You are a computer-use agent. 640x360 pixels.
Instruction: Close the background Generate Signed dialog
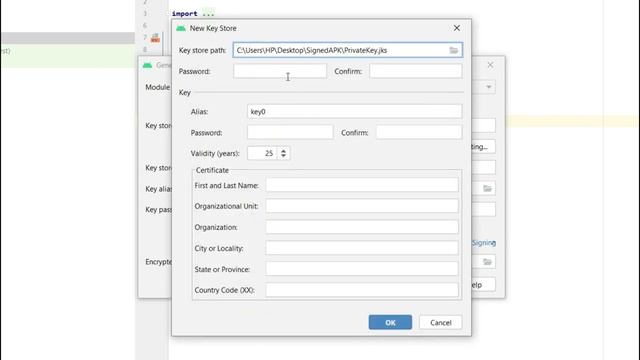click(490, 65)
